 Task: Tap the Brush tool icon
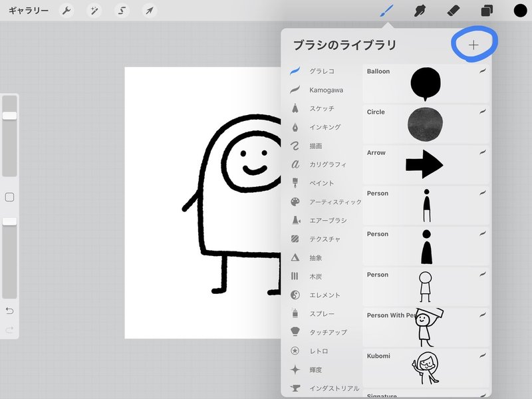[x=387, y=11]
